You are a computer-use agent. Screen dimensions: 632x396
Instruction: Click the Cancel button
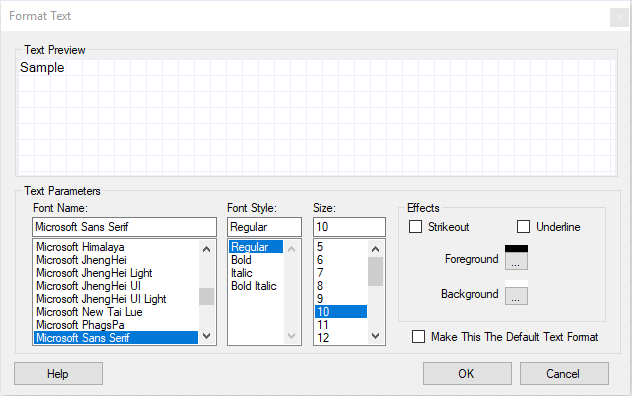pyautogui.click(x=564, y=373)
